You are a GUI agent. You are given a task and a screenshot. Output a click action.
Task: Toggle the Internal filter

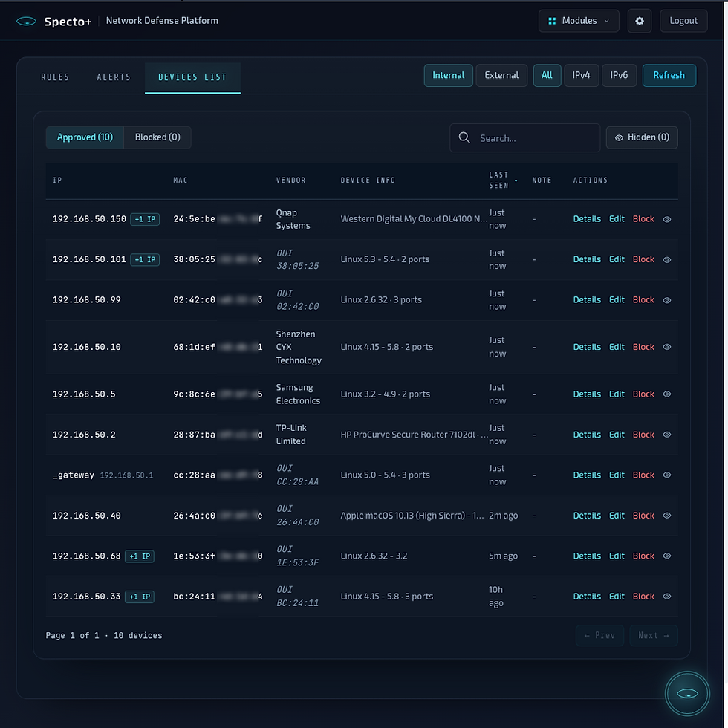pyautogui.click(x=448, y=75)
